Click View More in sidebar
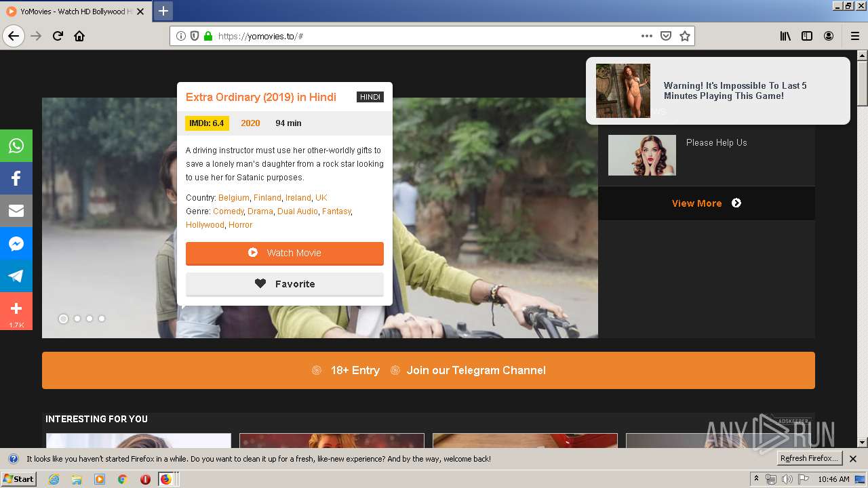The height and width of the screenshot is (488, 868). [706, 203]
